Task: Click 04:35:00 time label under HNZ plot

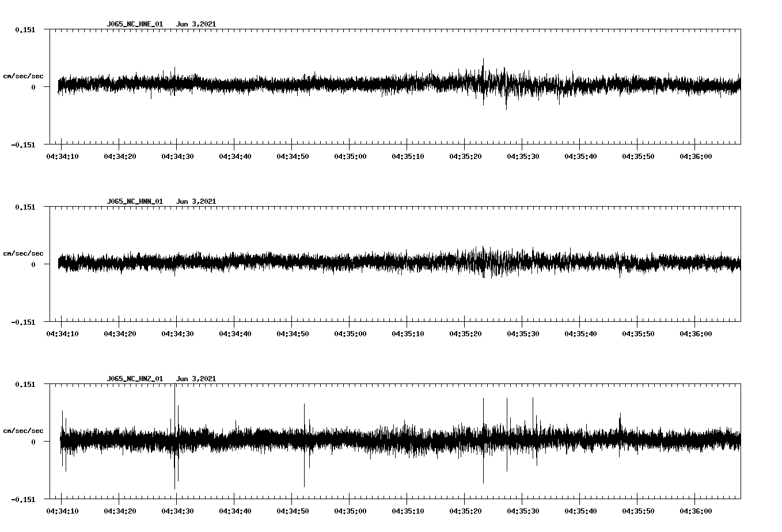Action: click(x=350, y=511)
